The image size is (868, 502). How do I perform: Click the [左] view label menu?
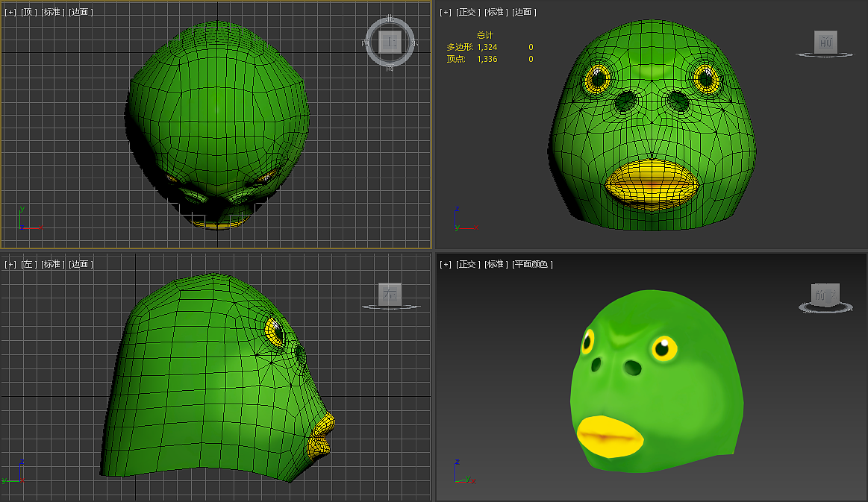29,264
